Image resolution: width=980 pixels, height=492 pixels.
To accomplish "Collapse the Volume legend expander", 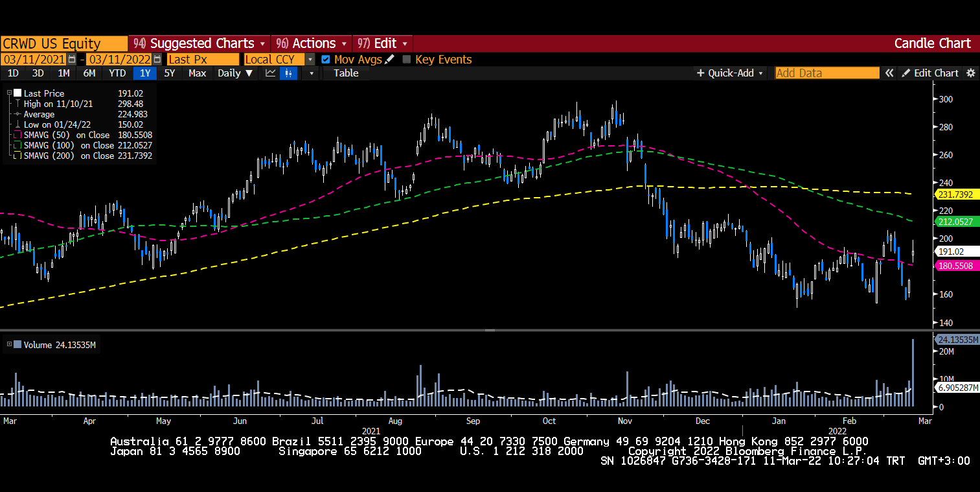I will [9, 345].
